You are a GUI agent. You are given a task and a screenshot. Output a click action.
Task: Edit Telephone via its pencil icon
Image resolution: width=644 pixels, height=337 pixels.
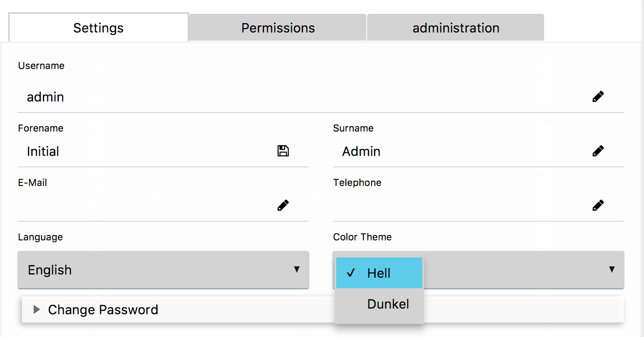click(x=598, y=205)
